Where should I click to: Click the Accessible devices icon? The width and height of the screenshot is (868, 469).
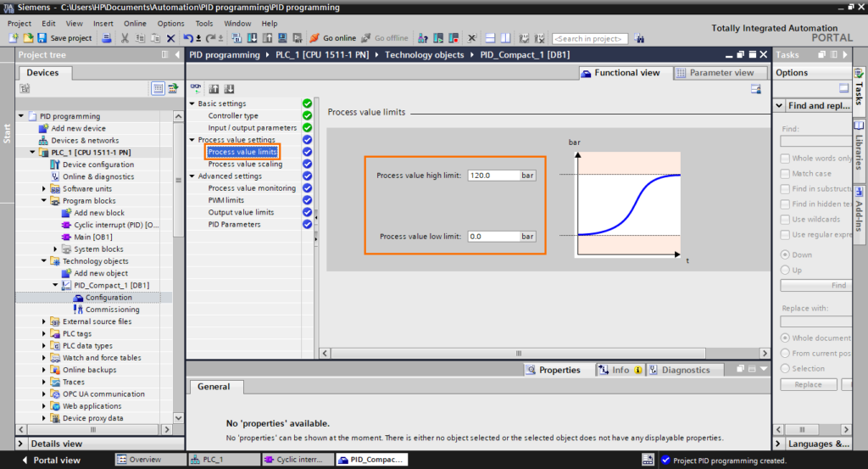click(x=423, y=38)
